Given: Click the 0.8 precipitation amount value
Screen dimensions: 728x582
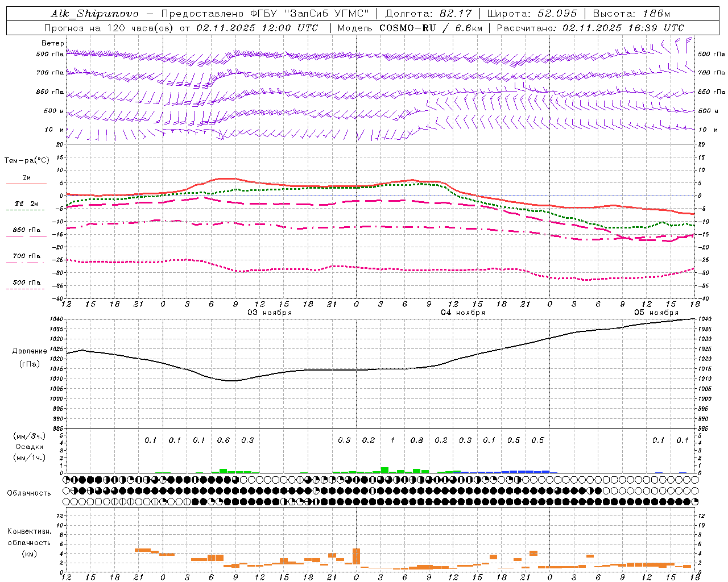Looking at the screenshot, I should coord(417,440).
